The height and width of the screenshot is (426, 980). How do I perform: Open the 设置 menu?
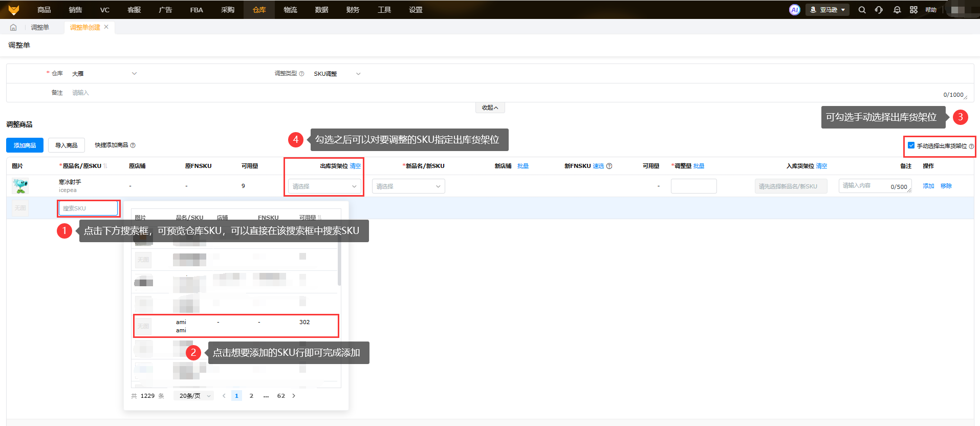(416, 10)
